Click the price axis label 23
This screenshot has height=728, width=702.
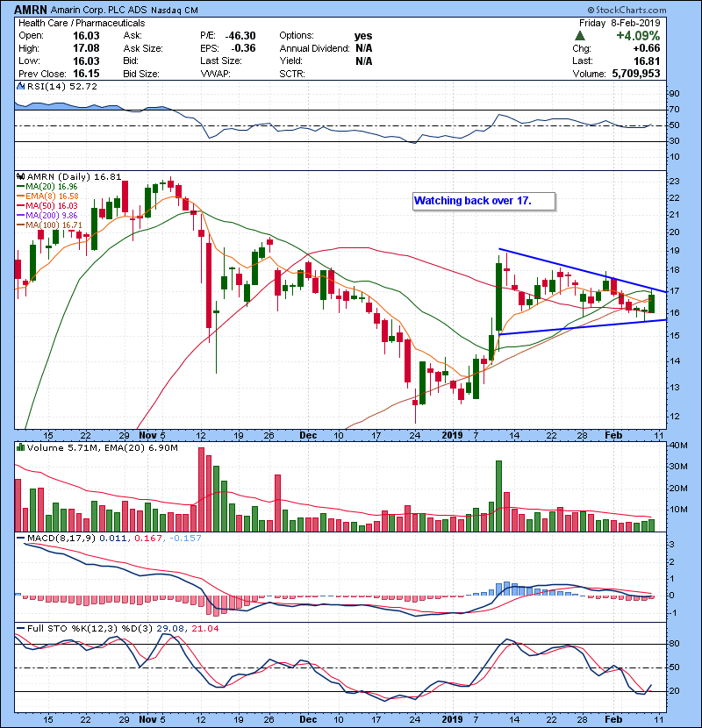click(674, 182)
